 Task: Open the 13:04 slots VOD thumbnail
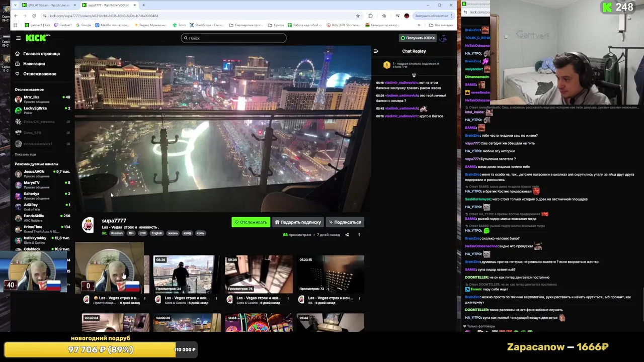[259, 323]
